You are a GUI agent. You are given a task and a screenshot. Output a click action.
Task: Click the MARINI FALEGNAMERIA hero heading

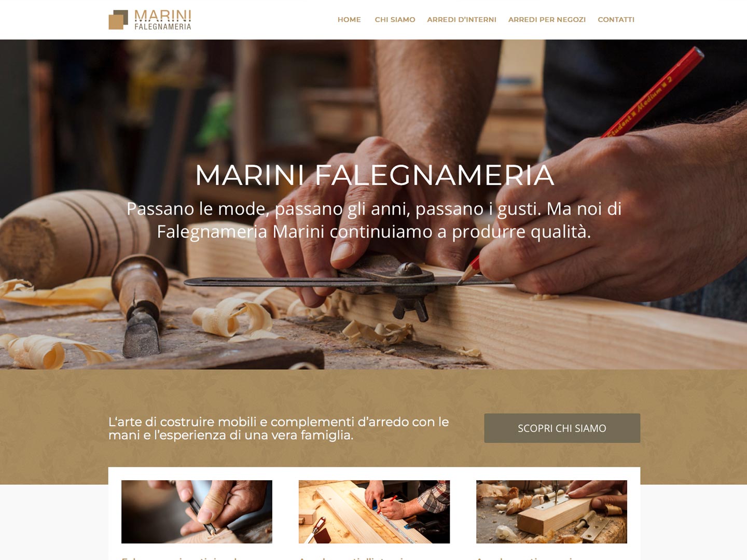pos(375,175)
